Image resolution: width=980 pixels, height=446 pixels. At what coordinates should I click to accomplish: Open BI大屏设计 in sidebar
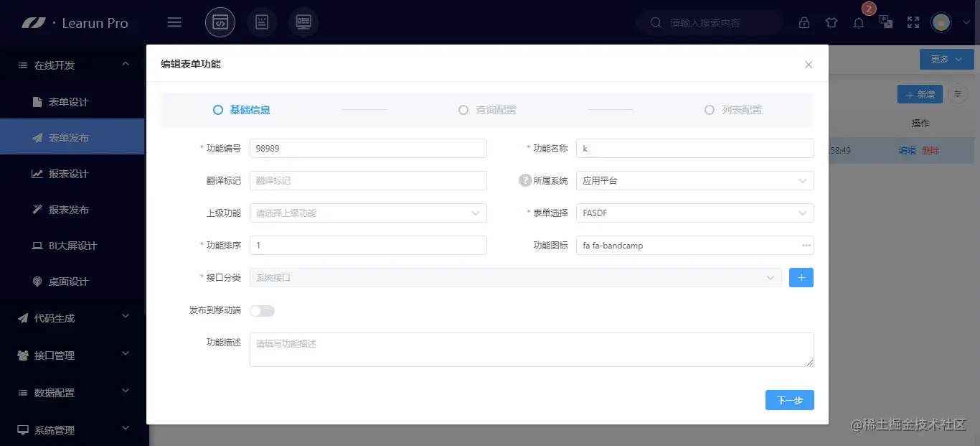tap(72, 246)
